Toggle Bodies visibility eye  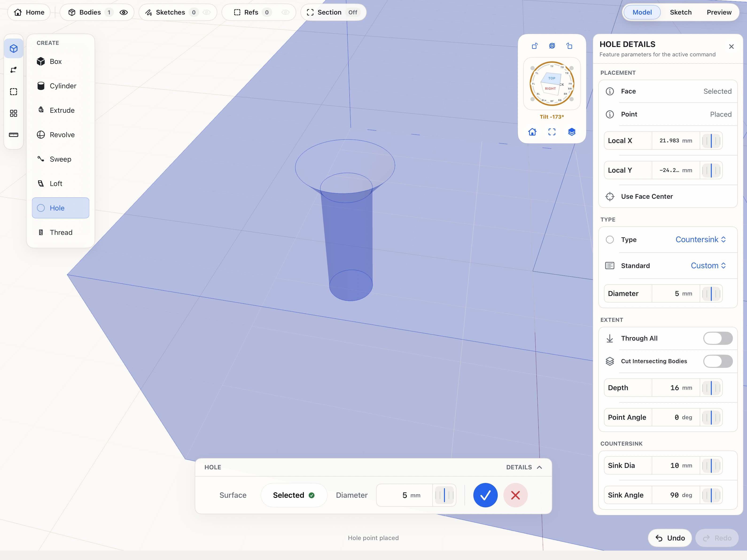click(124, 12)
